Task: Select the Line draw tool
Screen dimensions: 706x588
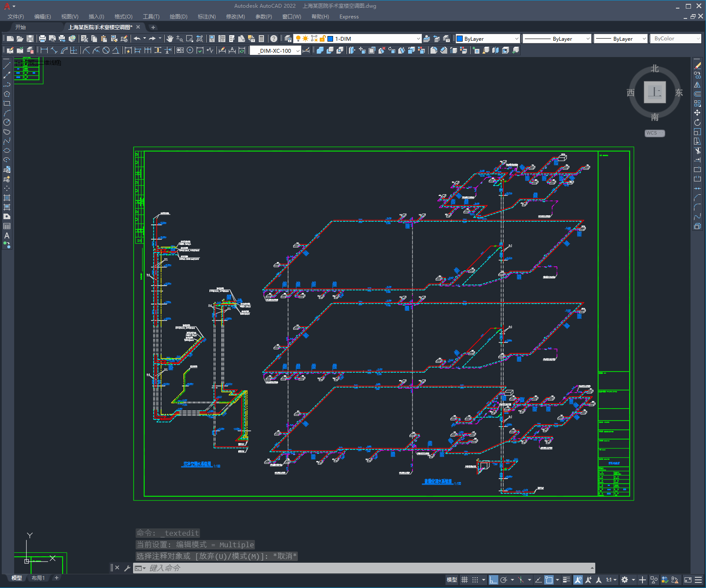Action: click(x=7, y=66)
